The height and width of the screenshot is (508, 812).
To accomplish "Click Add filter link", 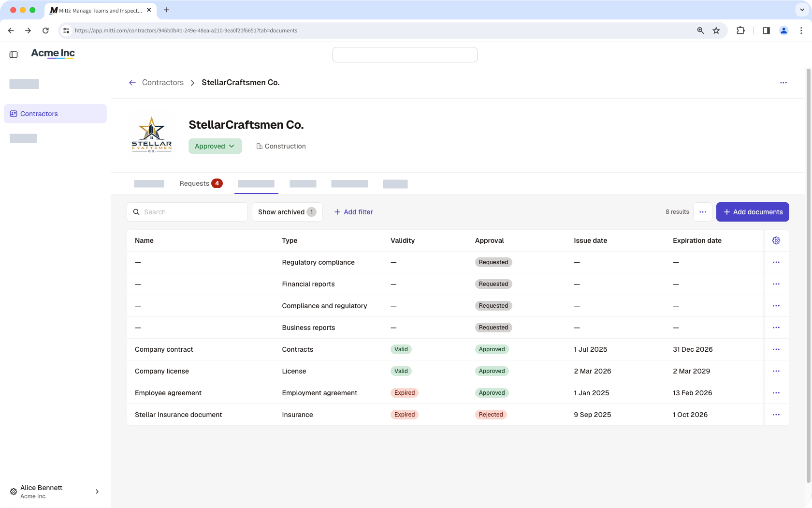I will coord(353,212).
